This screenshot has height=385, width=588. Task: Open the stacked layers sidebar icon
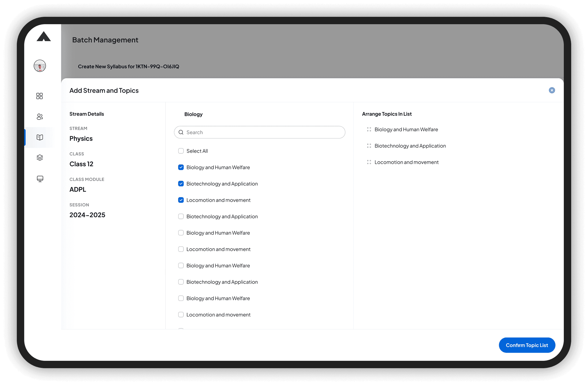[40, 158]
